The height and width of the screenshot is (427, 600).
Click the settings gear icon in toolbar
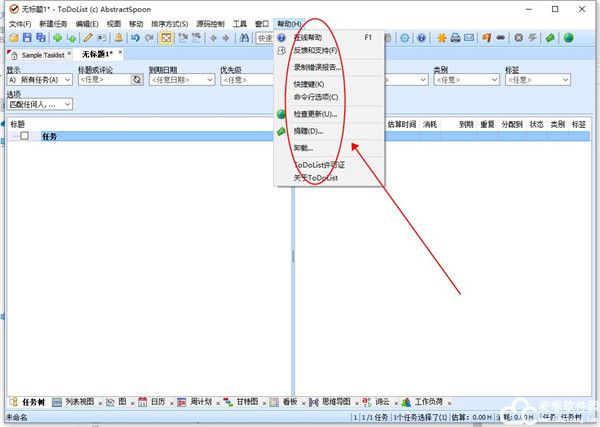click(x=405, y=38)
